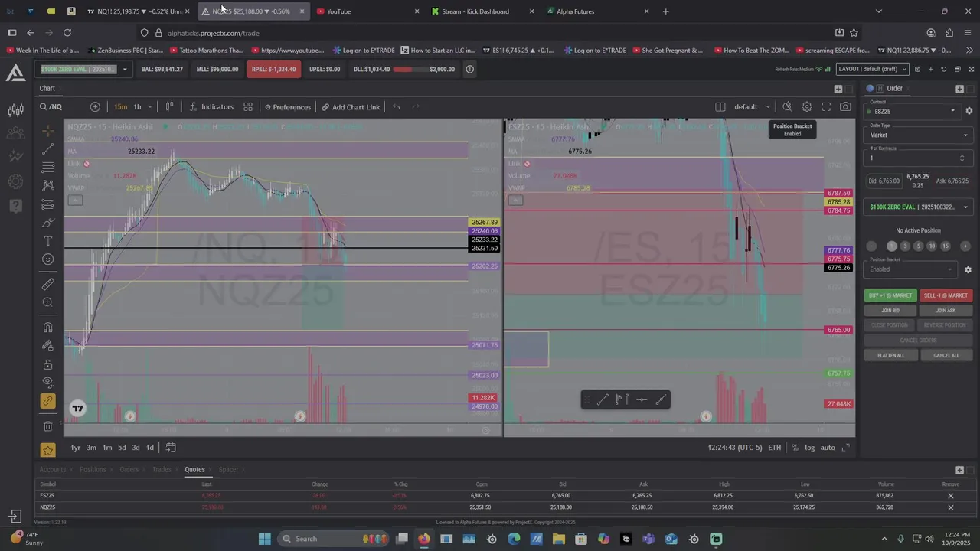Screen dimensions: 980x551
Task: Select the emoji smiley drawing tool
Action: click(47, 259)
